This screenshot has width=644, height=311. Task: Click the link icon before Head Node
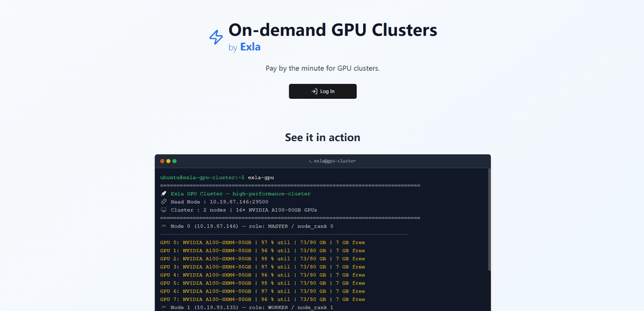pyautogui.click(x=163, y=202)
